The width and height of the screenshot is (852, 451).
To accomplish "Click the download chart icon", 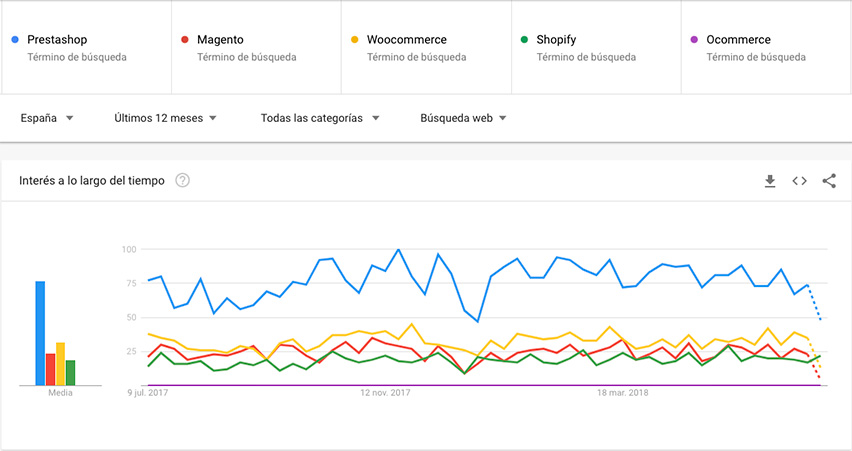I will click(770, 181).
